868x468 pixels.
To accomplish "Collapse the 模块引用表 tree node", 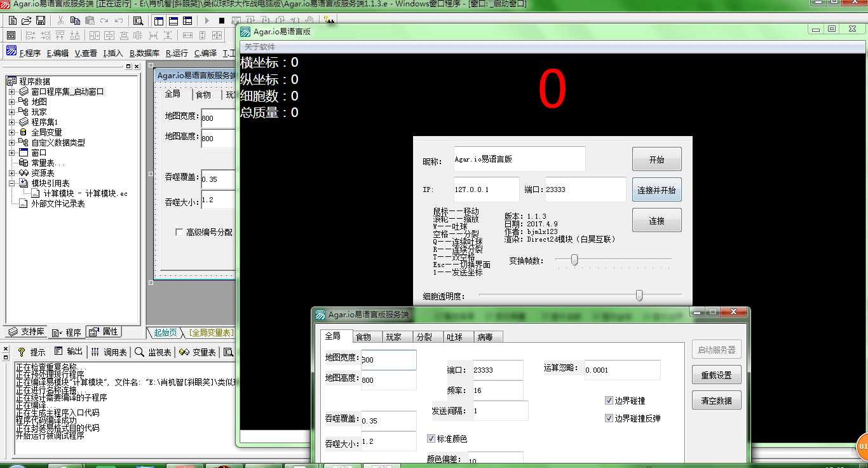I will click(11, 183).
